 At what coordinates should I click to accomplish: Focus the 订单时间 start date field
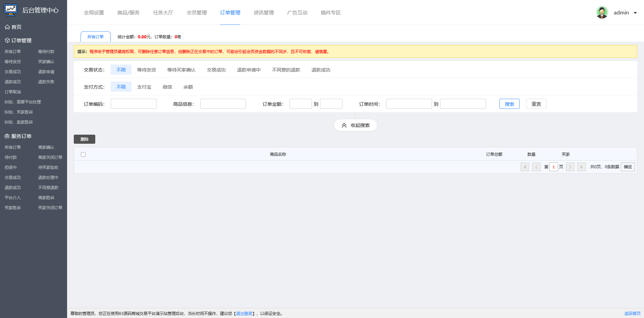pos(409,104)
